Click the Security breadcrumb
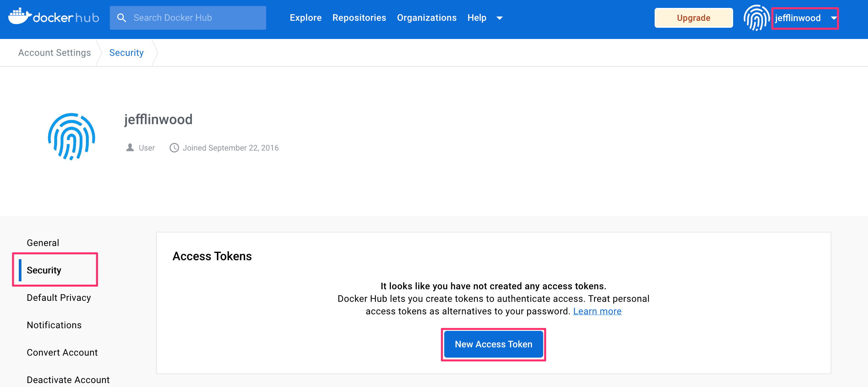This screenshot has width=868, height=387. tap(126, 53)
